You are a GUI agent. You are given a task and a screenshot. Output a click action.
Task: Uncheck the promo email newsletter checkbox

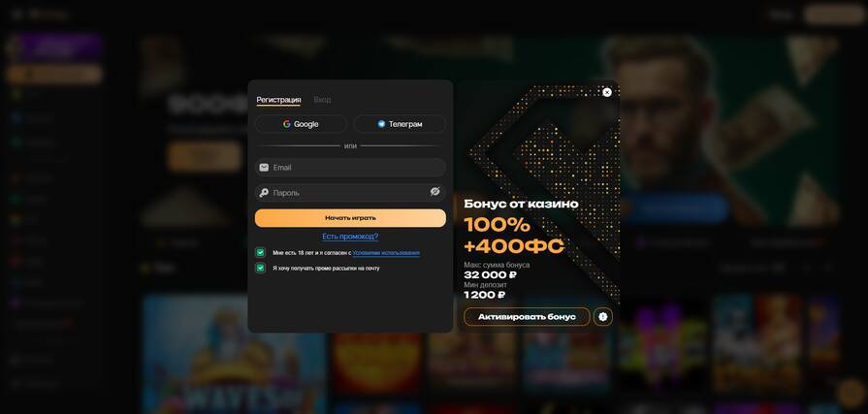coord(260,268)
